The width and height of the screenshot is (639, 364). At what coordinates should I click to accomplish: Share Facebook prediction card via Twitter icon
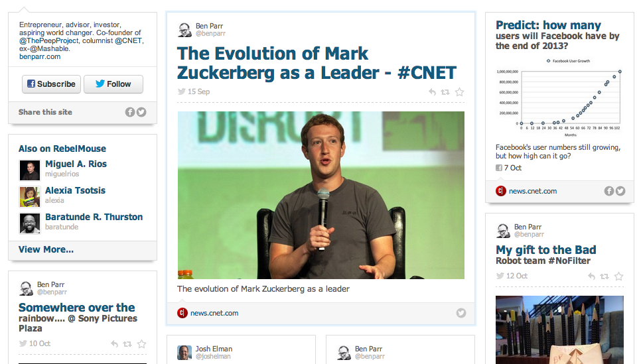tap(620, 191)
